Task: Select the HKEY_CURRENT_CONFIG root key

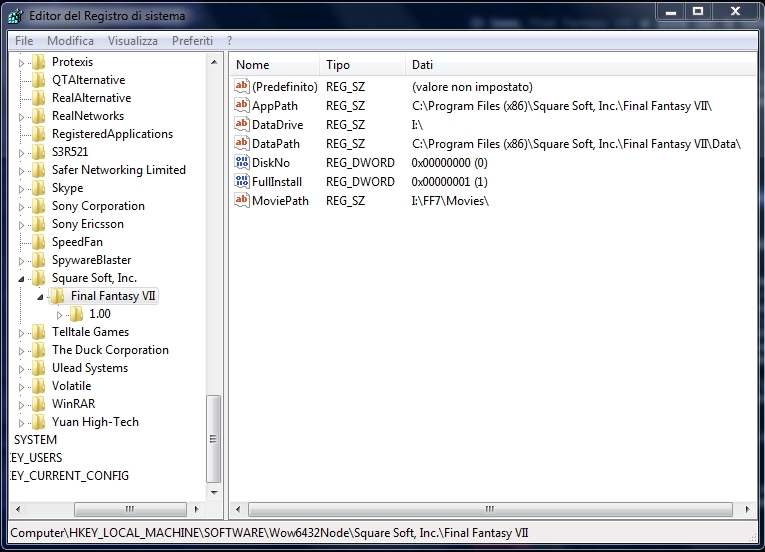Action: pos(69,476)
